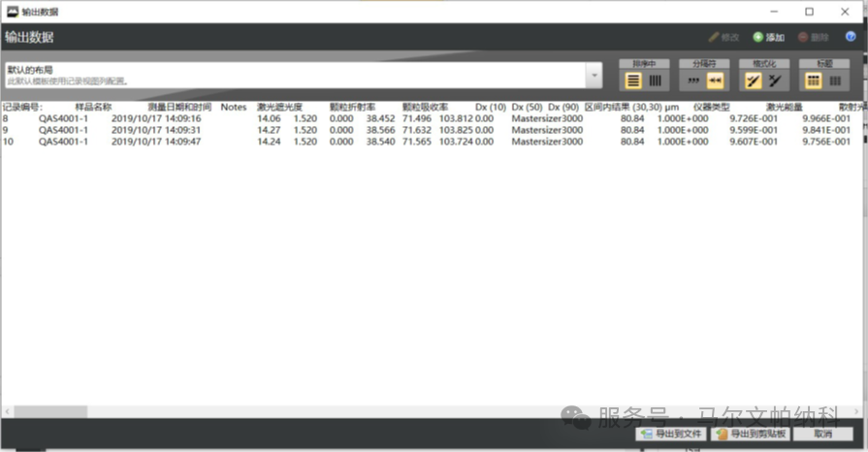
Task: Click the value 71.632
Action: [x=417, y=130]
